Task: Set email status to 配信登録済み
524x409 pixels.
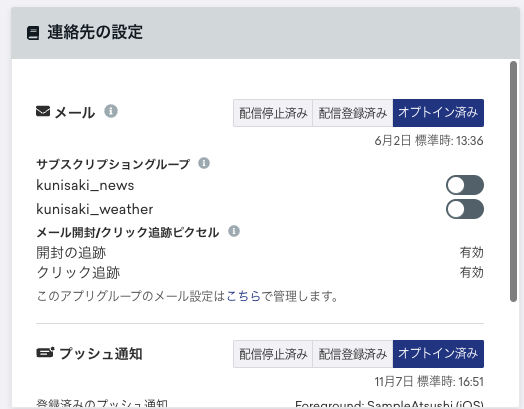Action: tap(353, 113)
